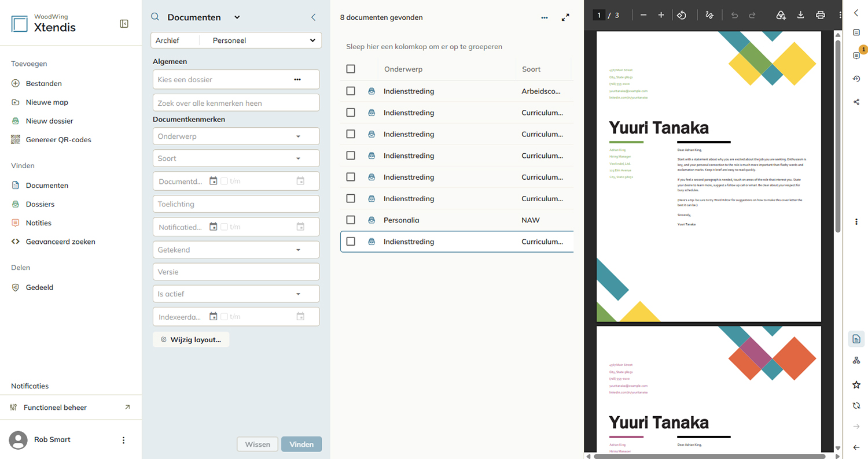Rotate the PDF page

[x=682, y=15]
